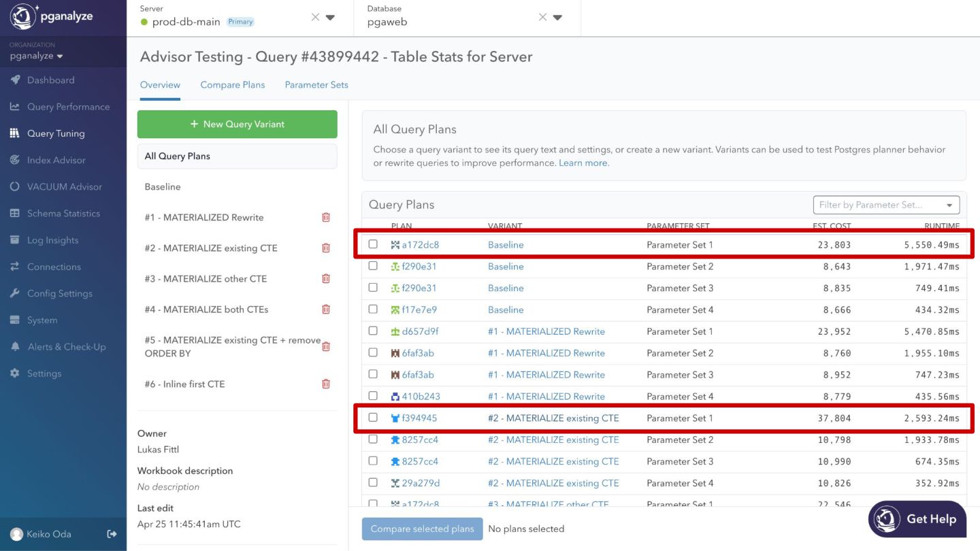Delete variant #1 MATERIALIZED Rewrite trash icon
The height and width of the screenshot is (551, 980).
click(326, 217)
